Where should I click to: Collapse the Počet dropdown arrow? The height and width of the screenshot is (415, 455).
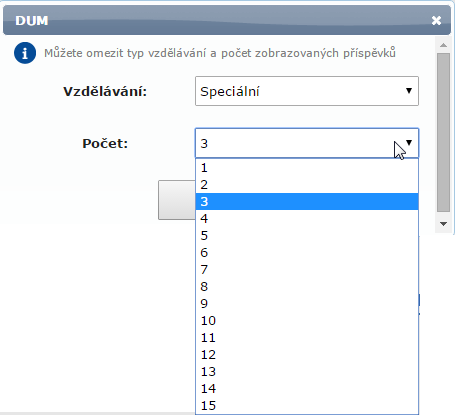point(409,143)
